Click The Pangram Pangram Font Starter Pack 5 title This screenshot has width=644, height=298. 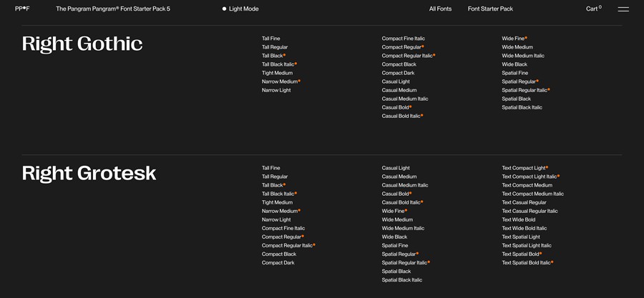(113, 9)
